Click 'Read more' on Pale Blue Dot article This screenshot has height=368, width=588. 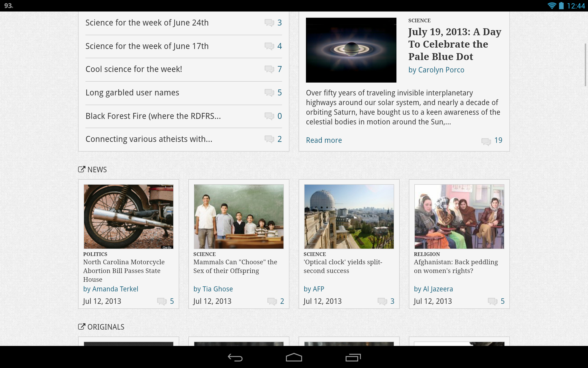(x=324, y=140)
